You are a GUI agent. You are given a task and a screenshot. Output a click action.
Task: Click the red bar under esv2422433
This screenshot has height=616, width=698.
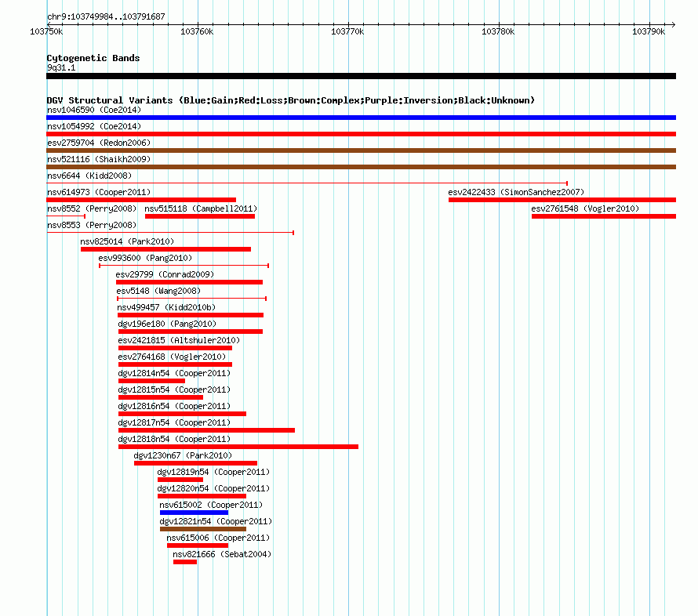click(562, 200)
